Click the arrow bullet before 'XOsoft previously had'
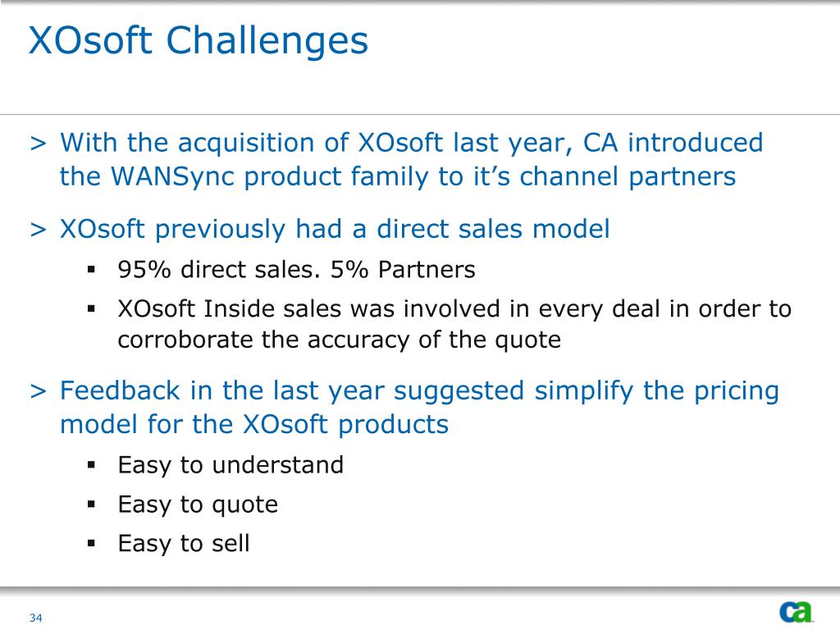Image resolution: width=840 pixels, height=630 pixels. coord(39,230)
